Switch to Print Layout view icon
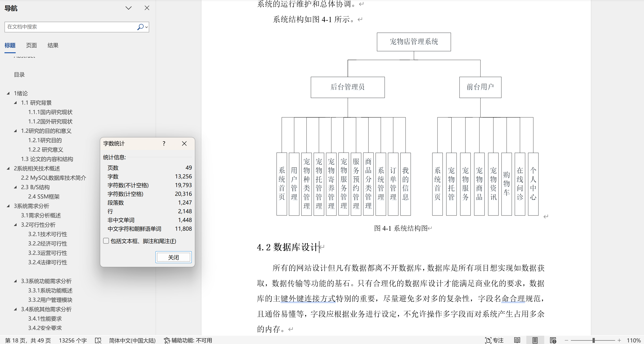Screen dimensions: 644x344 (535, 340)
